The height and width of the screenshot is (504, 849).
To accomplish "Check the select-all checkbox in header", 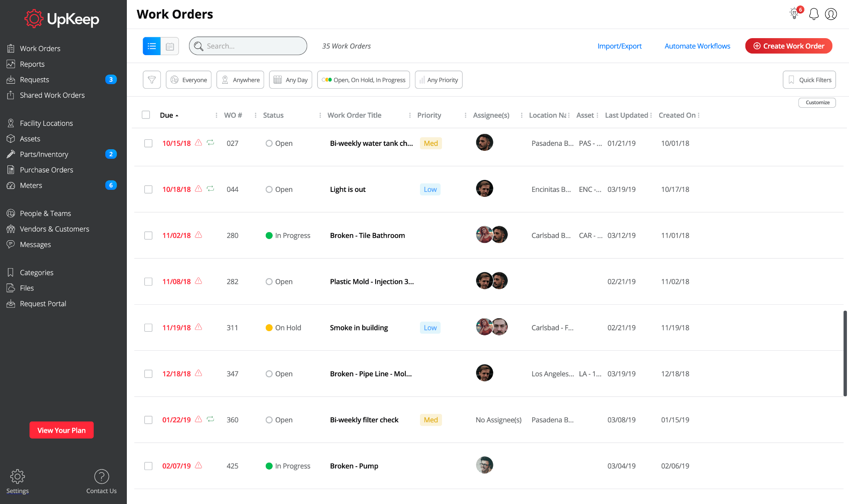I will [146, 114].
